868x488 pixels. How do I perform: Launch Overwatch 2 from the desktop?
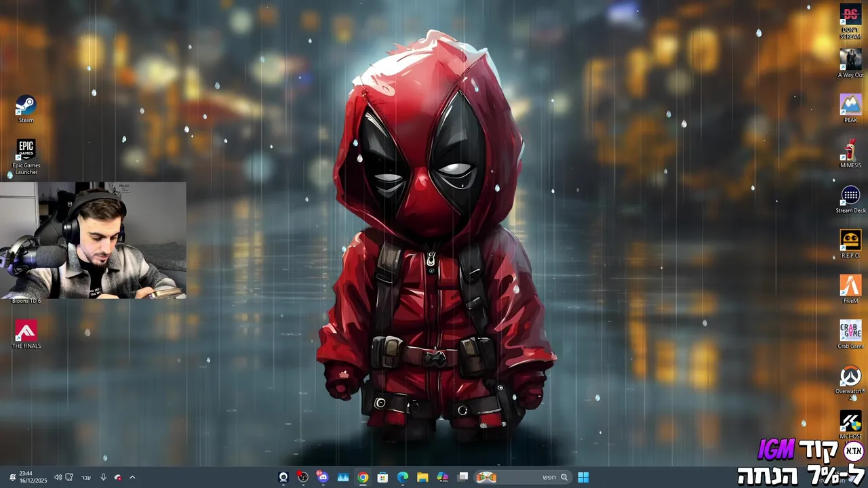pos(850,383)
